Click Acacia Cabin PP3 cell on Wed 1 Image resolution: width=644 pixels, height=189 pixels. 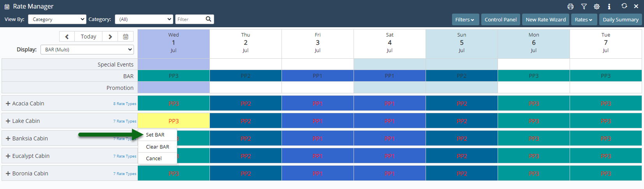tap(174, 103)
